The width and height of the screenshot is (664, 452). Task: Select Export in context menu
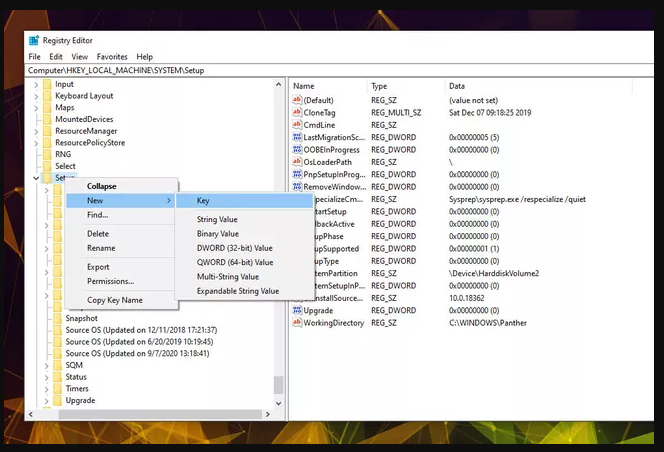pyautogui.click(x=120, y=267)
